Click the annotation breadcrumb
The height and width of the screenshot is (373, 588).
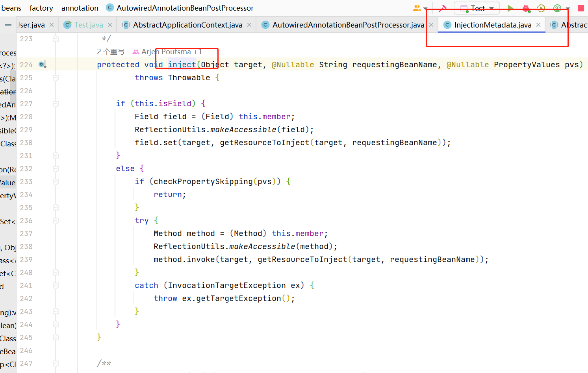pyautogui.click(x=80, y=8)
